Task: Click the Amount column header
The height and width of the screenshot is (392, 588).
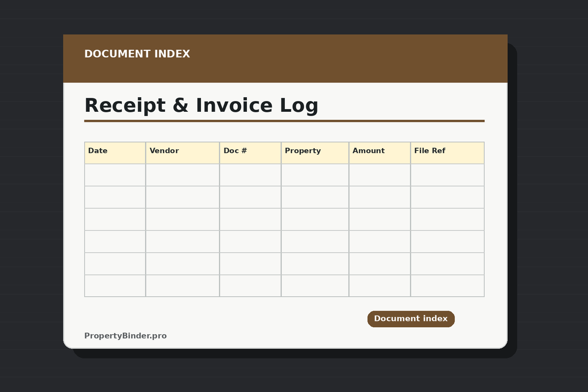Action: (x=380, y=152)
